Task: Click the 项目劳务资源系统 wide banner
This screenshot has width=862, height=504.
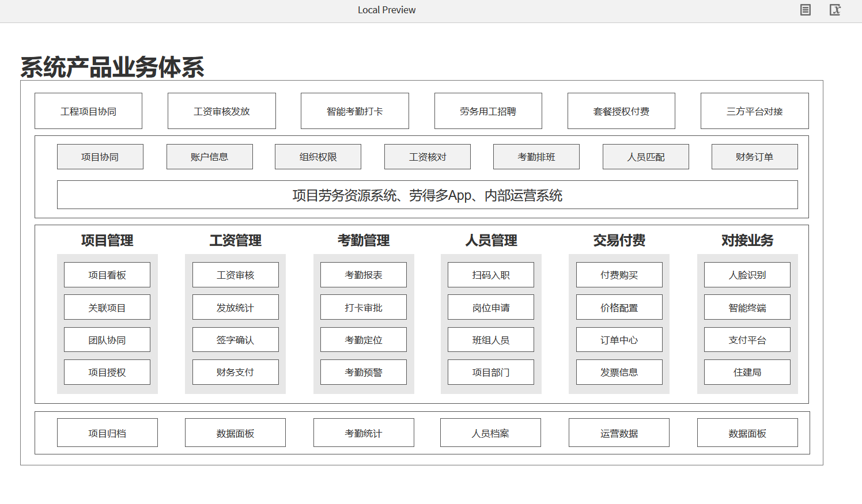Action: [428, 195]
